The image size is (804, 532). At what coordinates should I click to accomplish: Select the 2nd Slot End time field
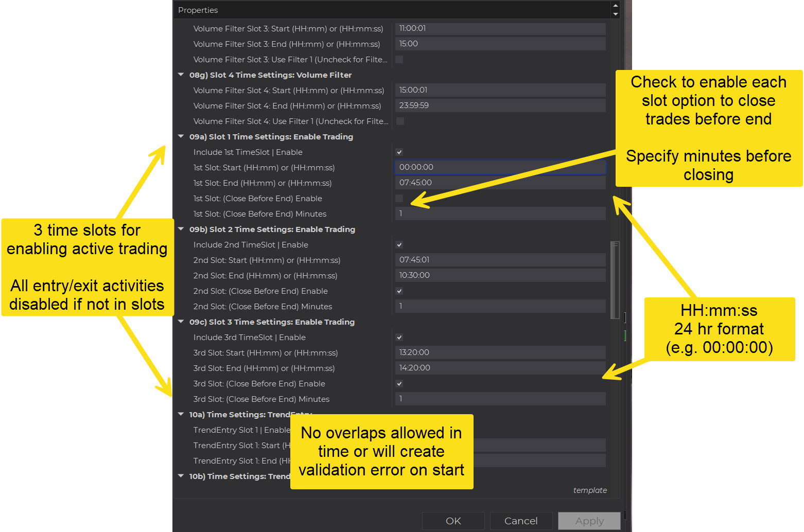click(499, 275)
